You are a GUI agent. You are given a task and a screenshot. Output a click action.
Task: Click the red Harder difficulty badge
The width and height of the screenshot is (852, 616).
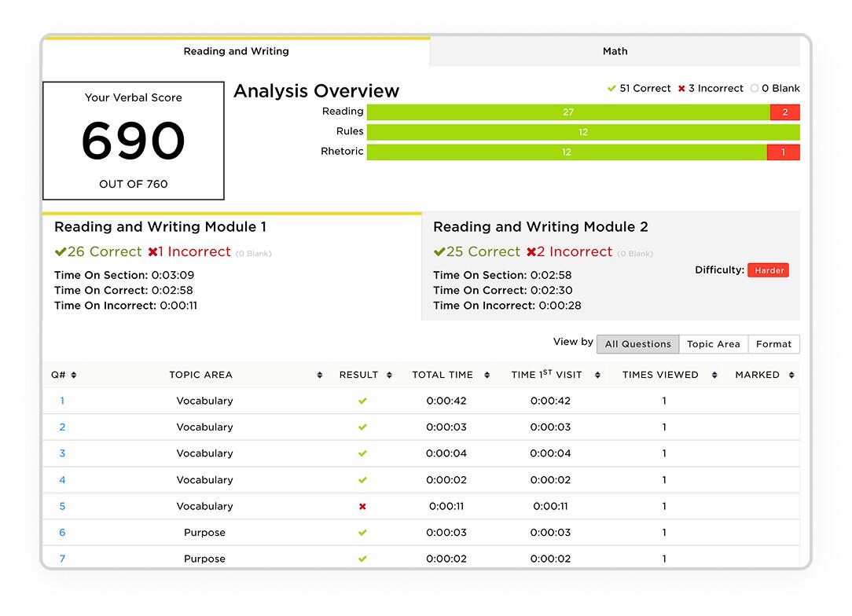click(768, 270)
